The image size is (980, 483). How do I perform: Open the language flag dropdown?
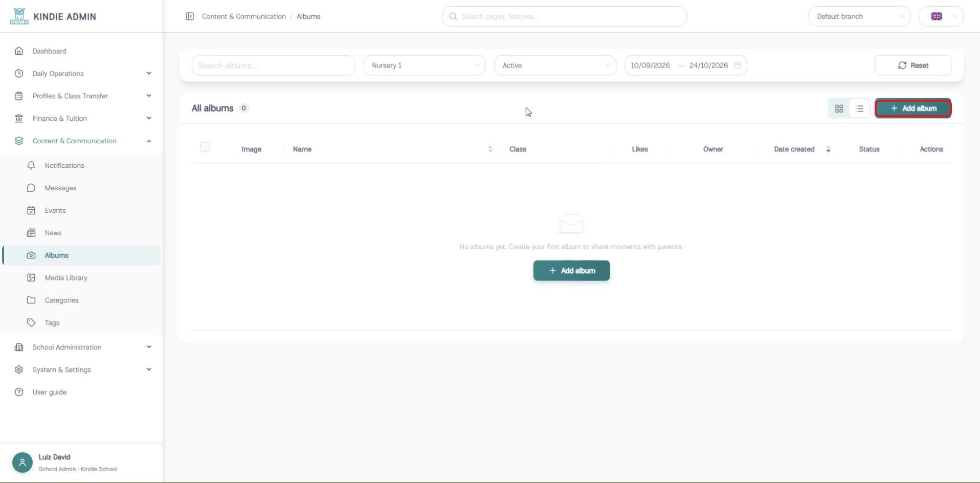point(941,16)
